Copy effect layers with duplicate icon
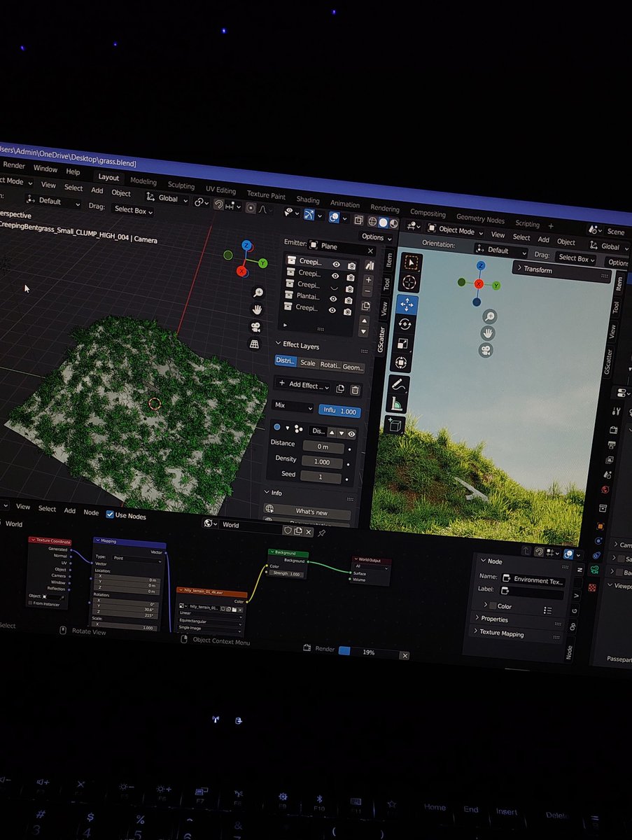Screen dimensions: 632x840 tap(341, 388)
